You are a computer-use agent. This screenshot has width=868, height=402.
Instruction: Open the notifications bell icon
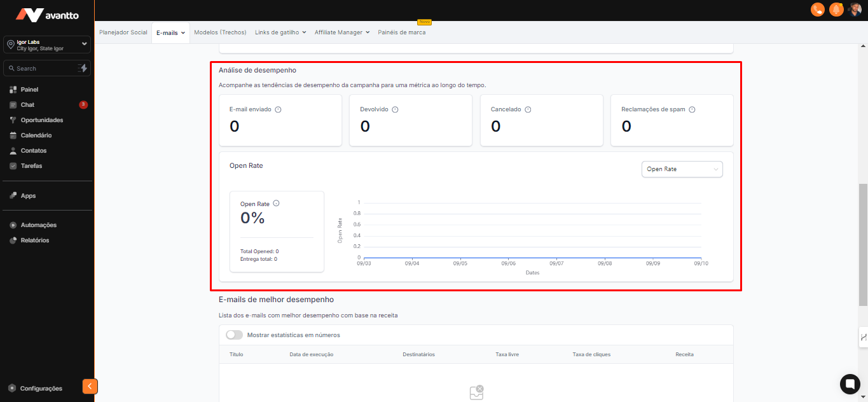click(836, 10)
